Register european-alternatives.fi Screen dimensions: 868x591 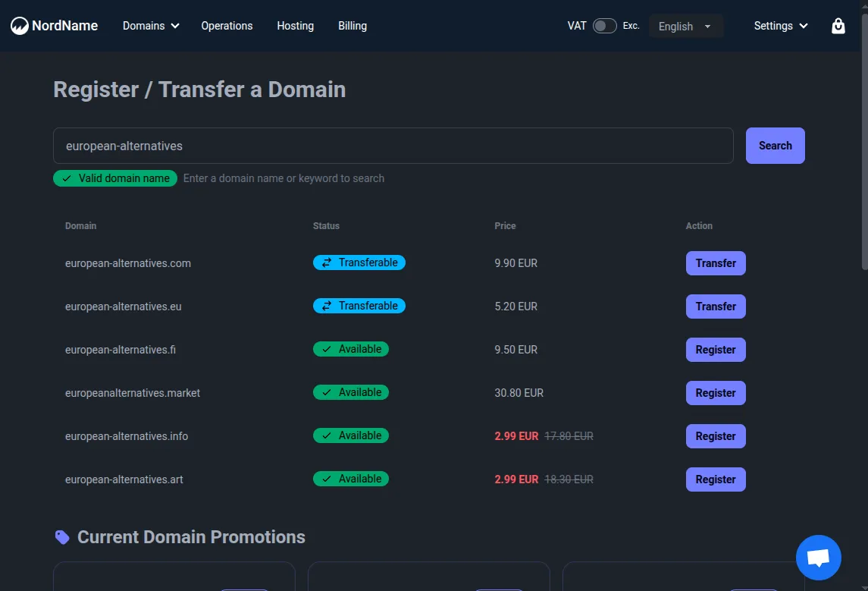click(x=715, y=349)
